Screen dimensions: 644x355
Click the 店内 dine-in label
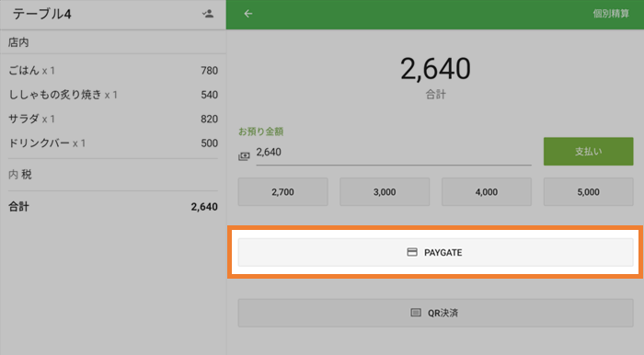[x=18, y=42]
